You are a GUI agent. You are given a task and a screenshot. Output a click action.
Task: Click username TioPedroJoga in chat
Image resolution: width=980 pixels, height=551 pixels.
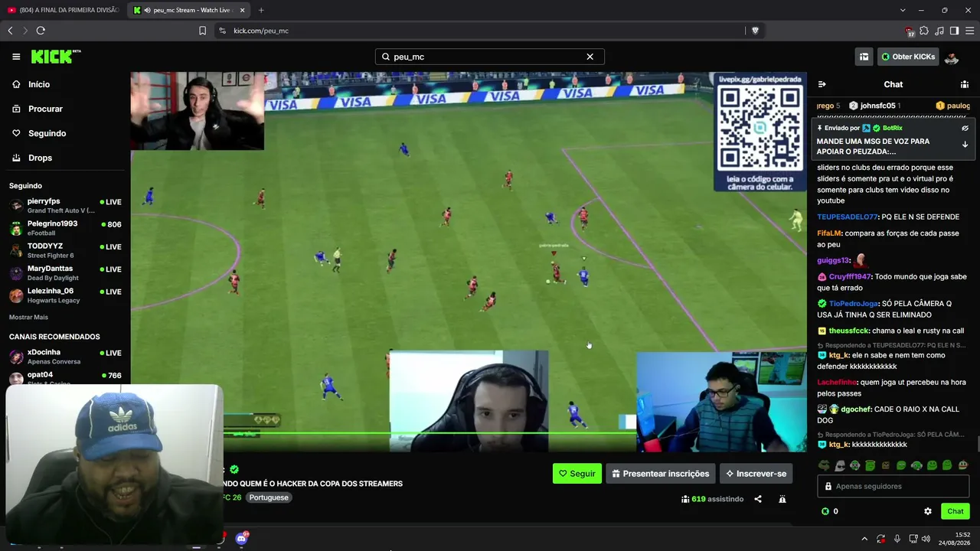click(x=853, y=304)
